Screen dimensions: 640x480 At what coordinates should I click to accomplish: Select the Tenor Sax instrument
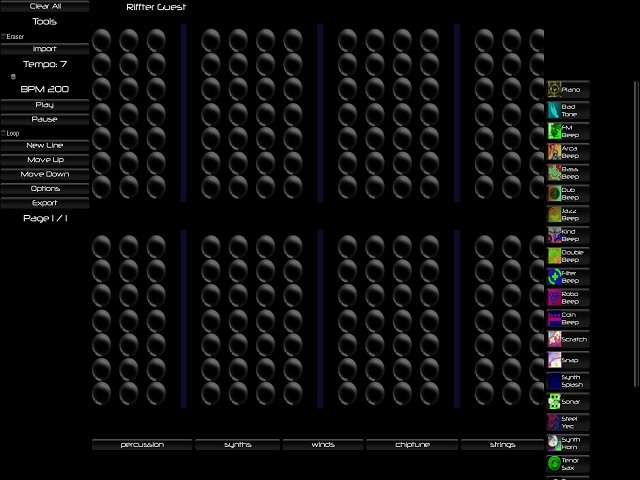click(568, 464)
